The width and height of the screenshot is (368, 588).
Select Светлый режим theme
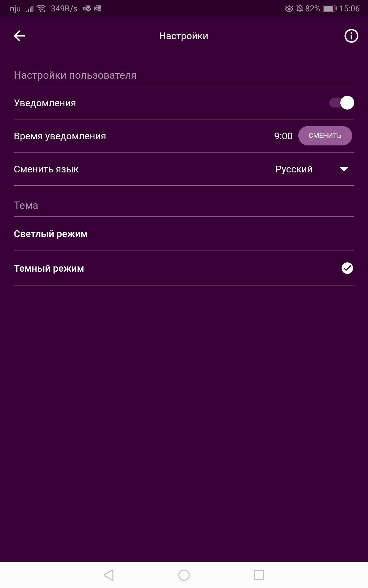(x=184, y=234)
